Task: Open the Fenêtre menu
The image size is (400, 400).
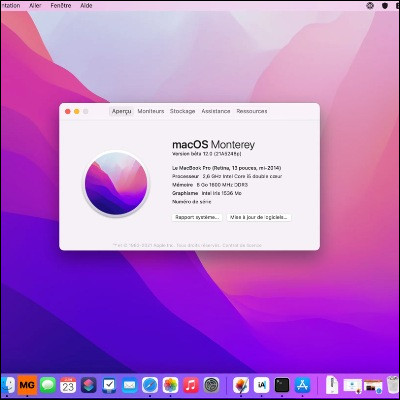Action: 61,6
